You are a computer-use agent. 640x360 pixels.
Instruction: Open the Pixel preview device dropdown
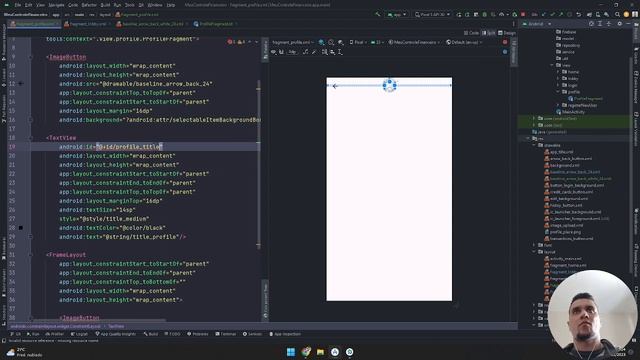coord(358,42)
